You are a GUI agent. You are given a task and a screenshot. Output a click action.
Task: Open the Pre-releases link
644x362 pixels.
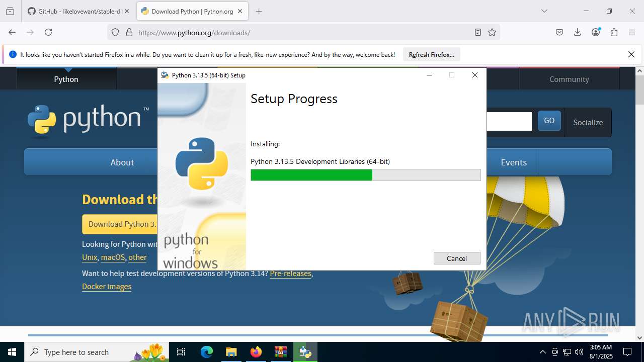point(290,274)
